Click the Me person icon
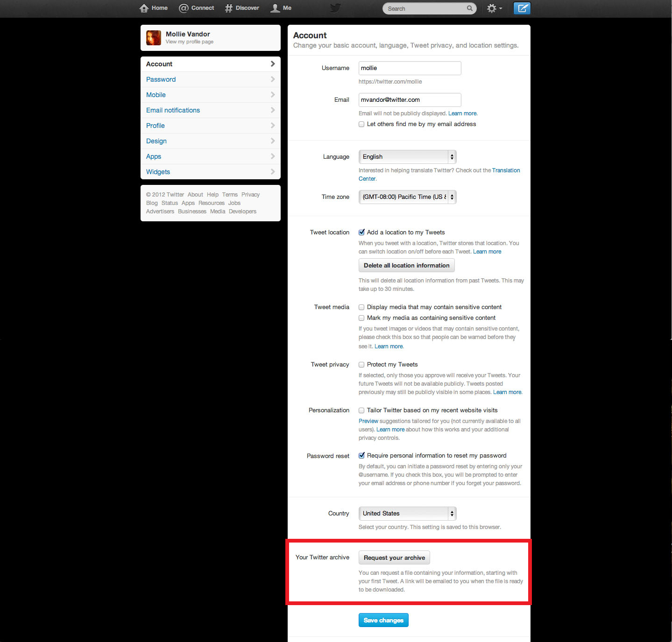 pyautogui.click(x=276, y=8)
